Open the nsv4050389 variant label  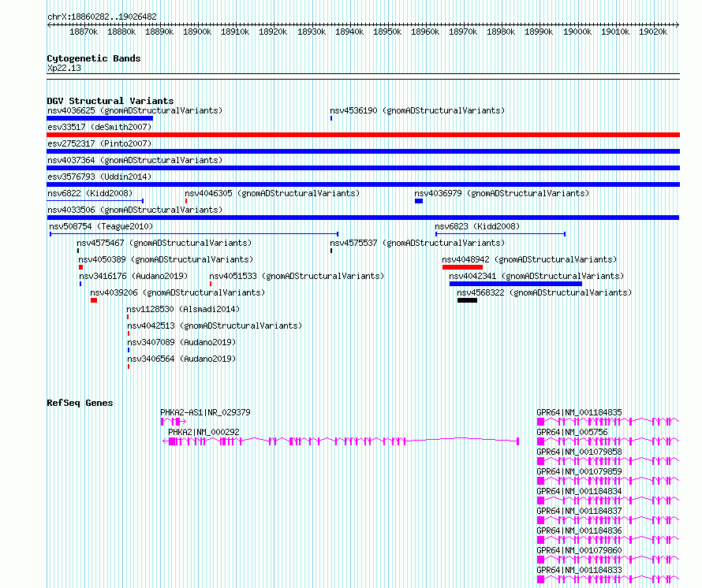pos(166,259)
